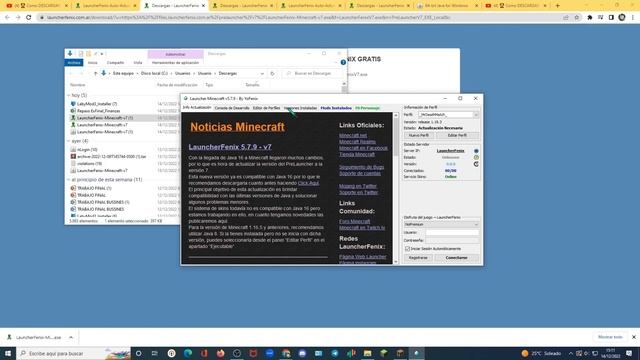Click the Chrome address bar
640x360 pixels.
click(302, 18)
